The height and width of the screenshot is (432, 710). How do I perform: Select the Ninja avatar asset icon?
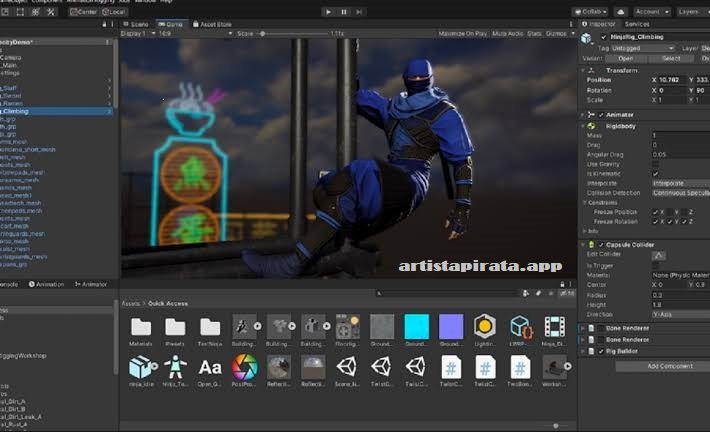(175, 367)
